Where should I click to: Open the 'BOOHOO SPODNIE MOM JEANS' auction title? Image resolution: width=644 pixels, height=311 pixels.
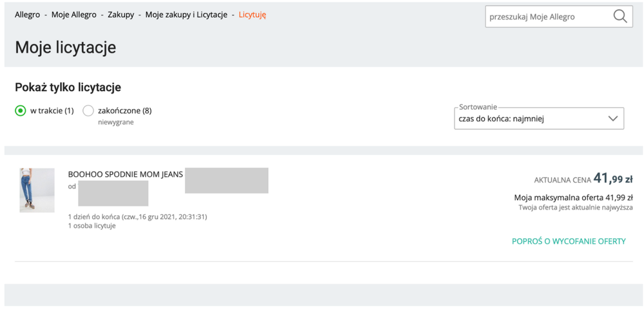click(x=125, y=174)
